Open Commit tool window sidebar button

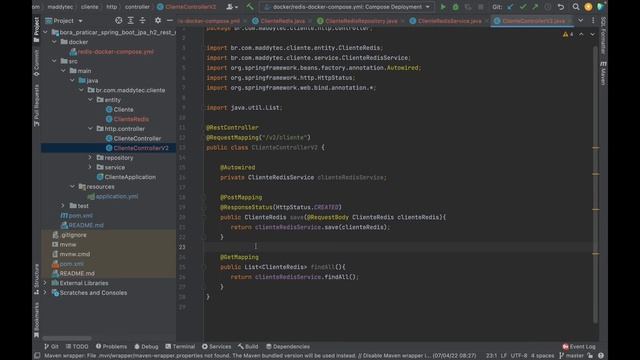36,63
